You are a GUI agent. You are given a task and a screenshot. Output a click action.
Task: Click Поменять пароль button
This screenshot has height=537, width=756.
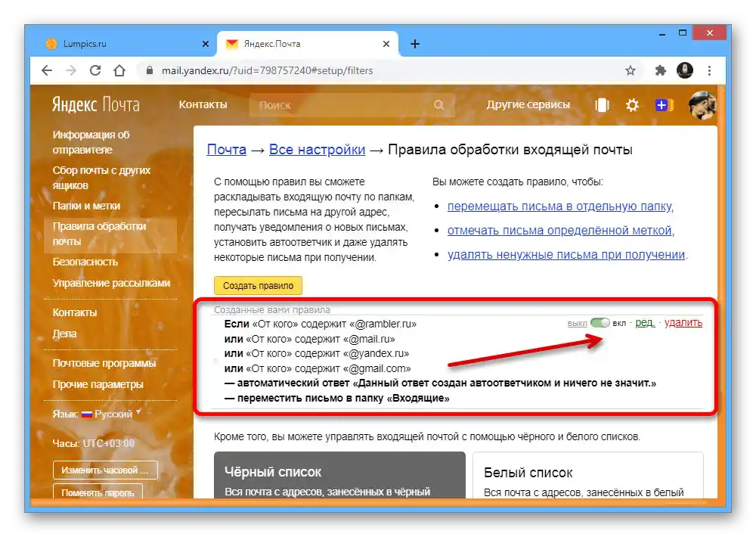[98, 492]
